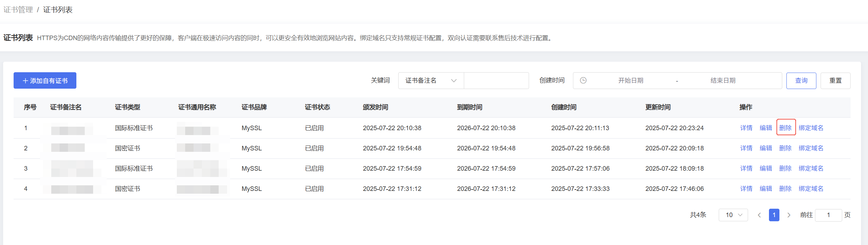Viewport: 868px width, 245px height.
Task: Focus the keyword search input field
Action: [x=496, y=81]
